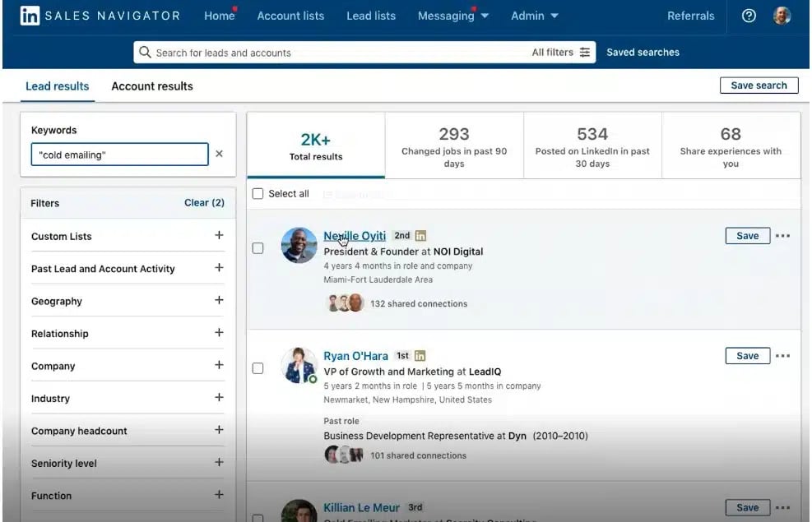Screen dimensions: 812x522
Task: Open Saved searches
Action: click(x=643, y=53)
